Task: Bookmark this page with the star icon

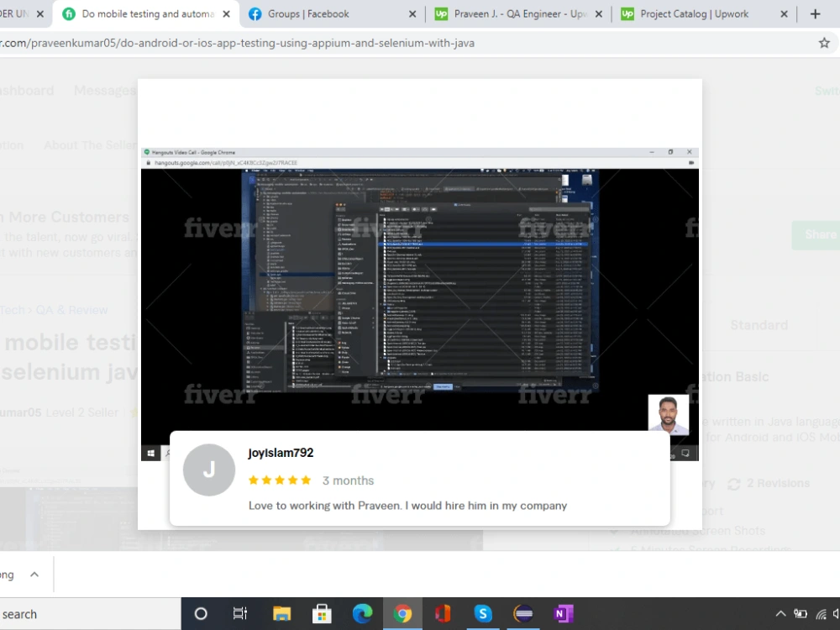Action: pos(825,43)
